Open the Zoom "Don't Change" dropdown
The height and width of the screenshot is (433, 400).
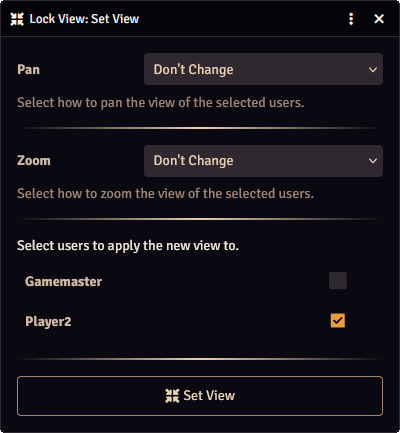click(x=263, y=161)
